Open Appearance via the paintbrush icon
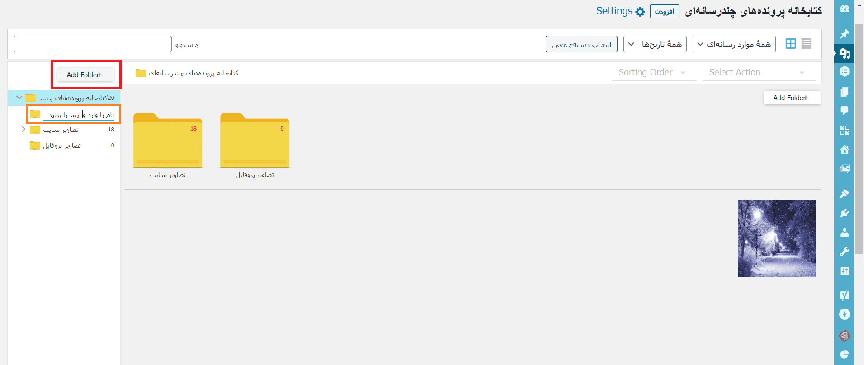Screen dimensions: 868x365 (844, 194)
